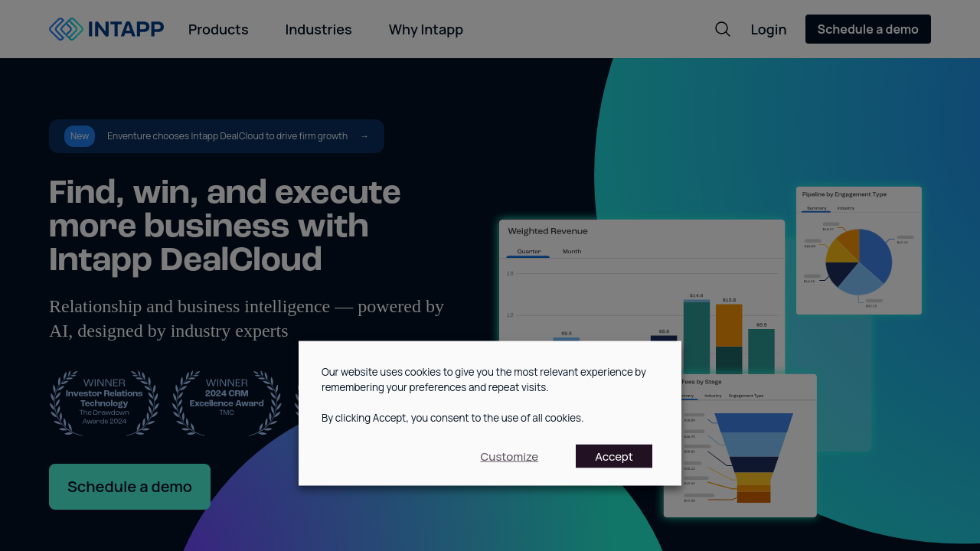Open the Customize cookie settings link
This screenshot has height=551, width=980.
click(509, 456)
